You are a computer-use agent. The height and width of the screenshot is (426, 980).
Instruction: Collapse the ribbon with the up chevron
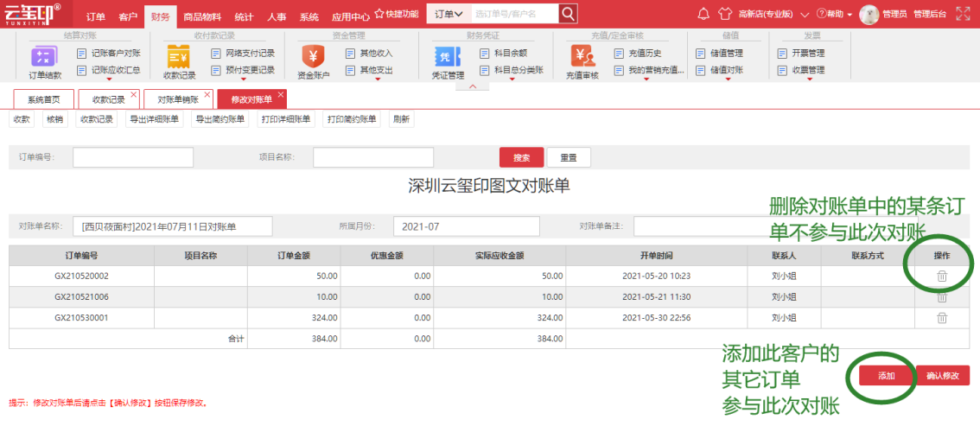473,86
